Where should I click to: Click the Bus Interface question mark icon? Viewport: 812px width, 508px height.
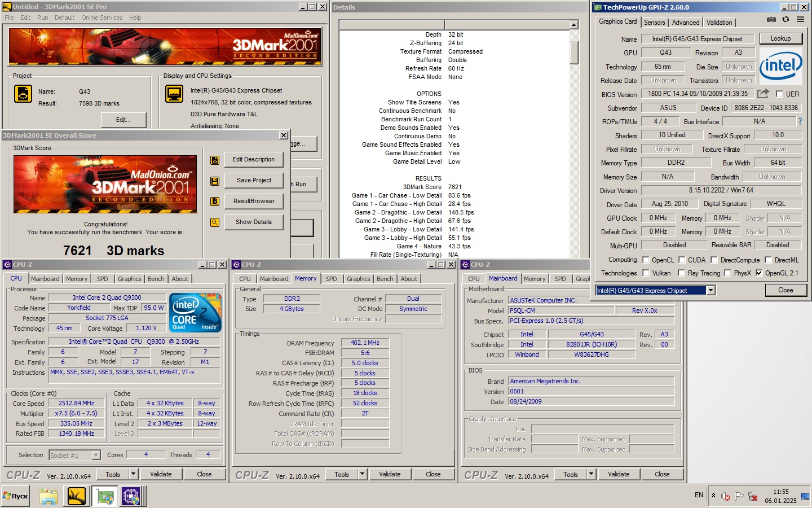point(800,121)
